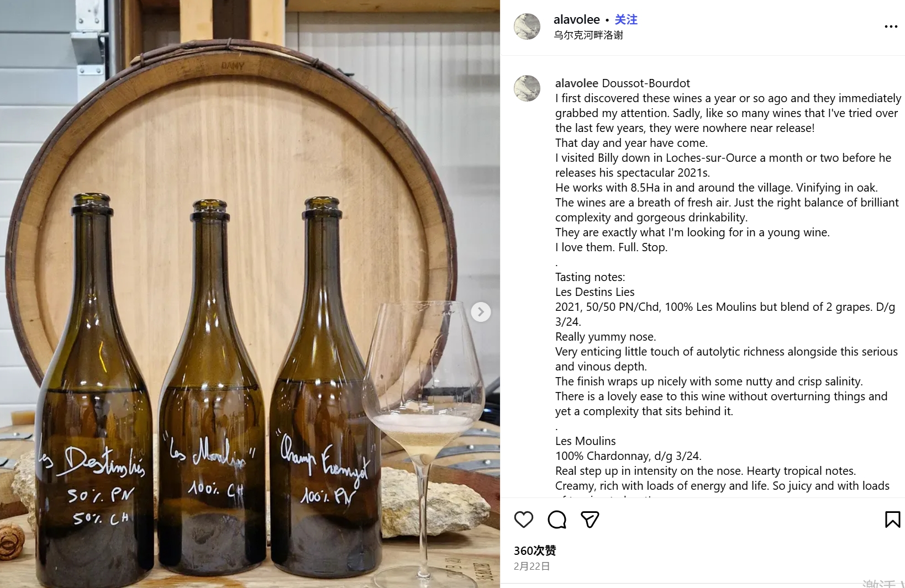Viewport: 905px width, 588px height.
Task: Share post with paper plane icon
Action: tap(590, 520)
